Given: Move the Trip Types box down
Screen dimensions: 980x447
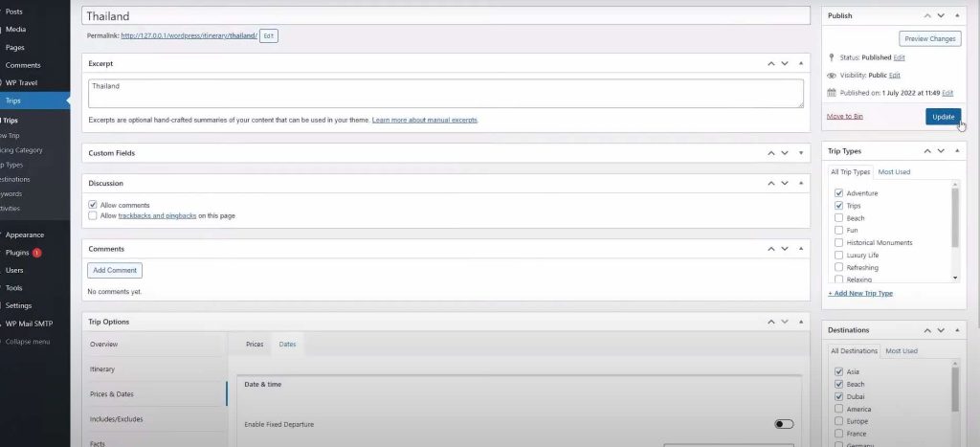Looking at the screenshot, I should pyautogui.click(x=941, y=151).
